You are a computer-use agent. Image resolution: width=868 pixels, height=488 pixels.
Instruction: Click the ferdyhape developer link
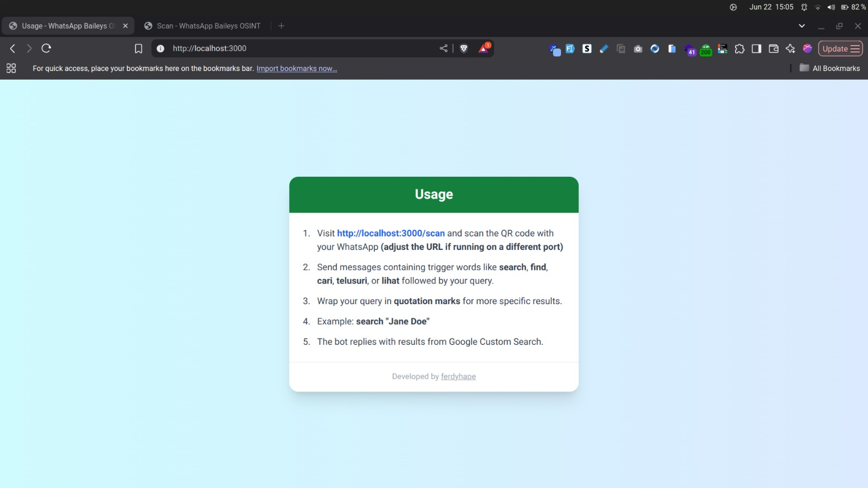click(458, 376)
